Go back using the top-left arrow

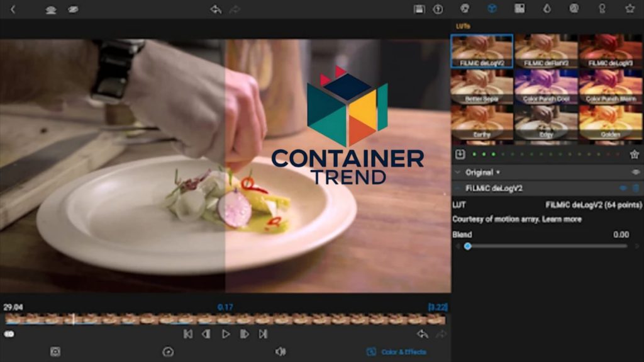[x=13, y=9]
